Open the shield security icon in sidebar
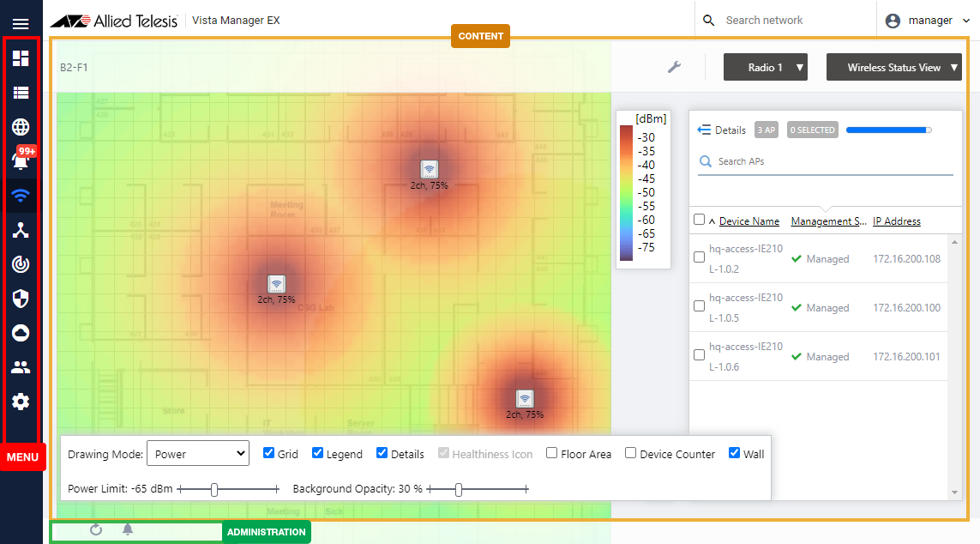This screenshot has width=980, height=544. (x=21, y=299)
